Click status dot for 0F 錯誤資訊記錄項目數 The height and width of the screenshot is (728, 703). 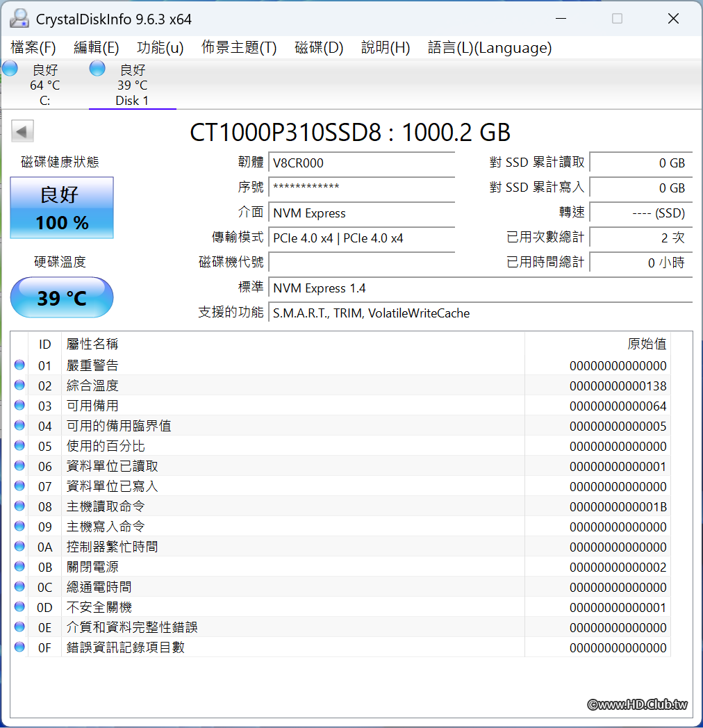click(19, 647)
